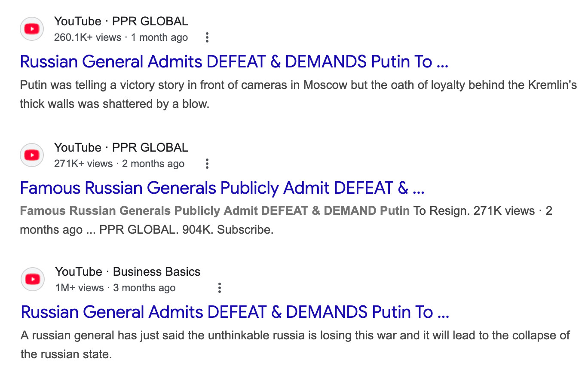Image resolution: width=588 pixels, height=381 pixels.
Task: Click the '260.1K+ views · 1 month ago' text
Action: pyautogui.click(x=121, y=37)
